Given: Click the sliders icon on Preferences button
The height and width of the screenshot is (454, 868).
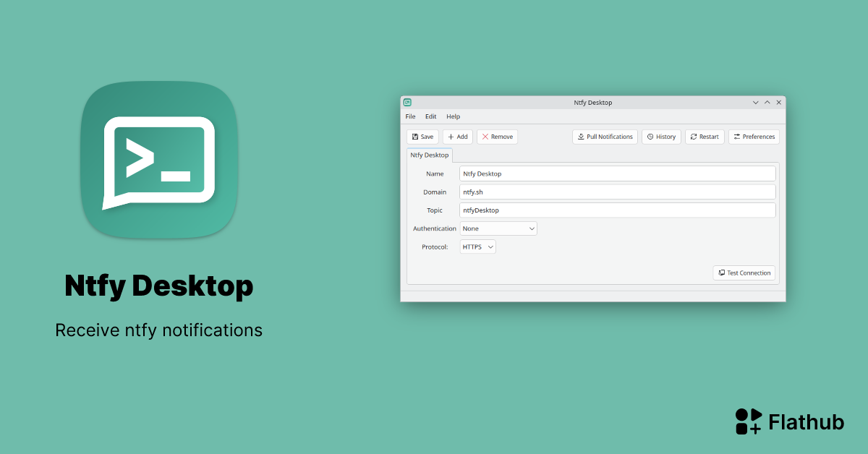Looking at the screenshot, I should (x=737, y=136).
